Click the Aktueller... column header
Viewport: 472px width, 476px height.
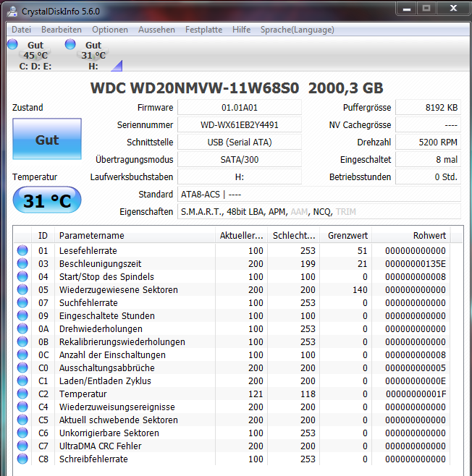click(241, 236)
